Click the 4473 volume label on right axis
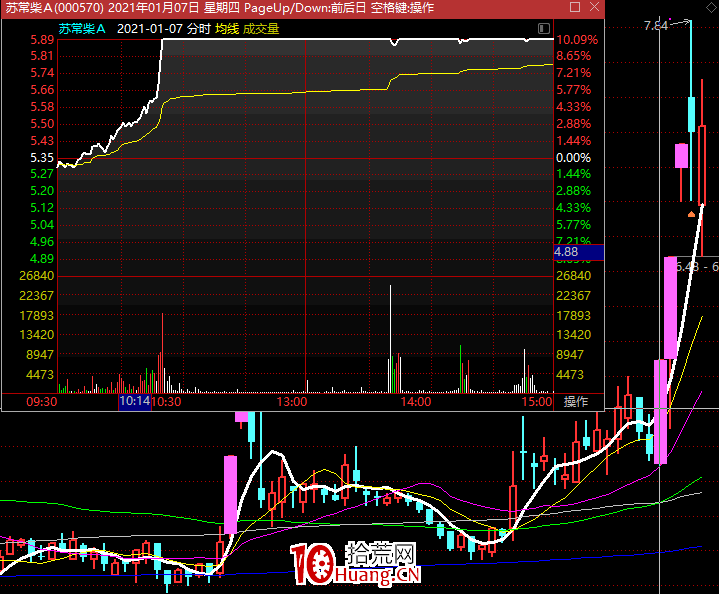Viewport: 719px width, 594px height. 570,375
